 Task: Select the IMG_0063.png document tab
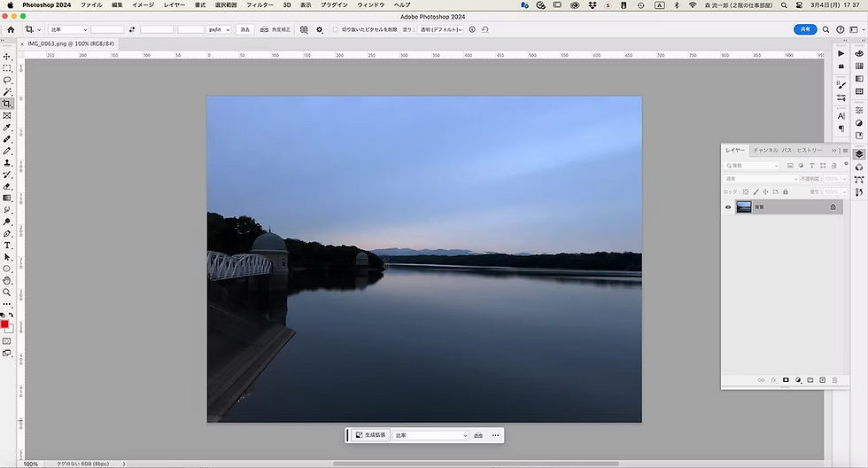(x=70, y=43)
